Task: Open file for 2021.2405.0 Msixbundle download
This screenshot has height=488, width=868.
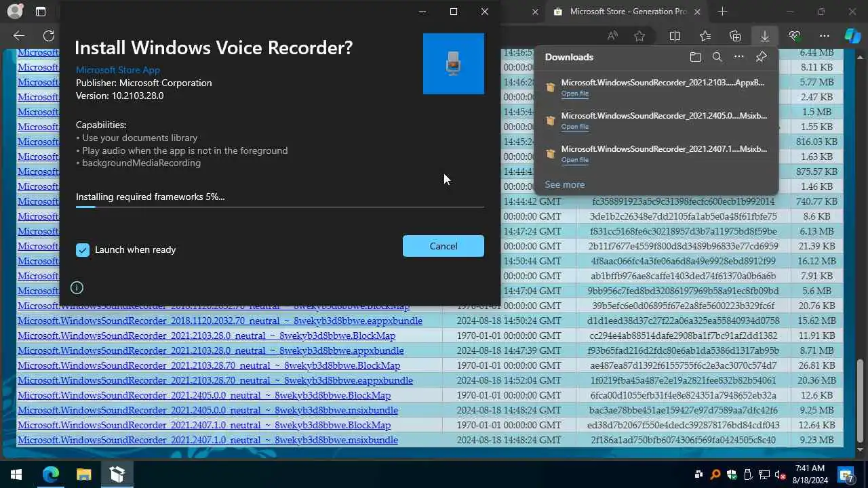Action: 574,127
